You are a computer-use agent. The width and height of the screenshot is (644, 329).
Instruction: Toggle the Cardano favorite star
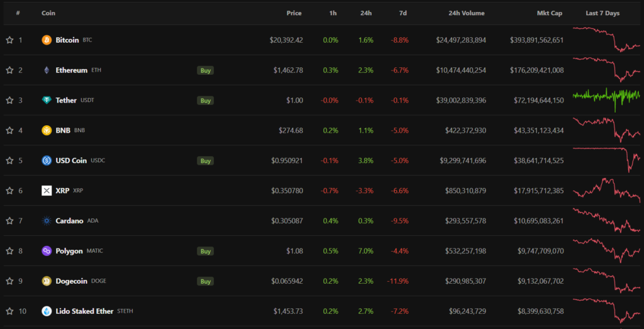coord(9,221)
